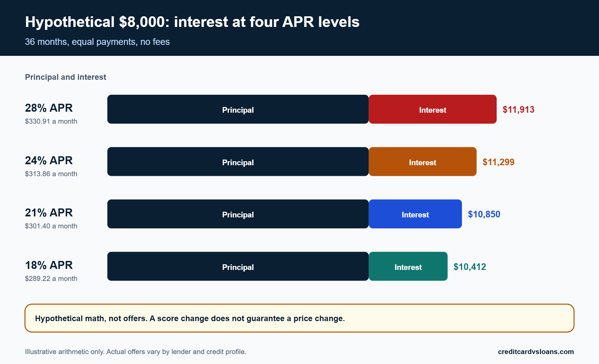Viewport: 599px width, 364px height.
Task: Select the subtitle '36 months, equal payments, no fees'
Action: (97, 42)
